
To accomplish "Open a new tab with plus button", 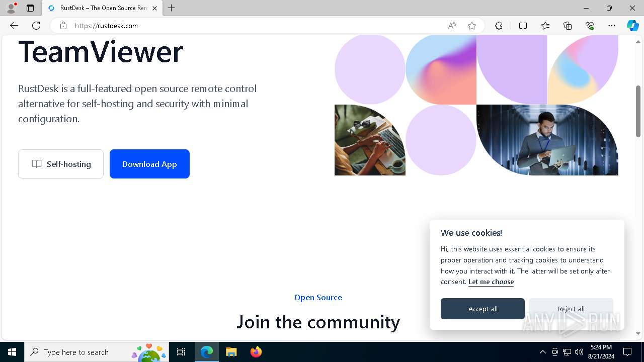I will pos(172,8).
